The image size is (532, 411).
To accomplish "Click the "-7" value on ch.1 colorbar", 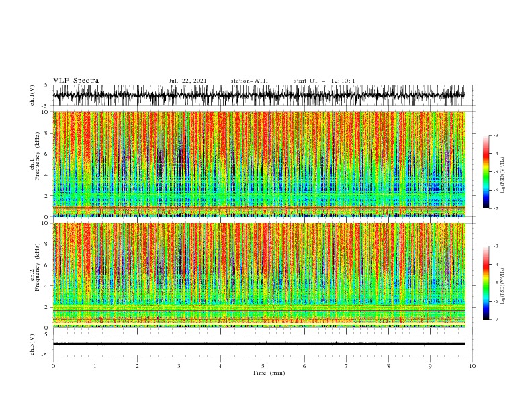I will [495, 208].
